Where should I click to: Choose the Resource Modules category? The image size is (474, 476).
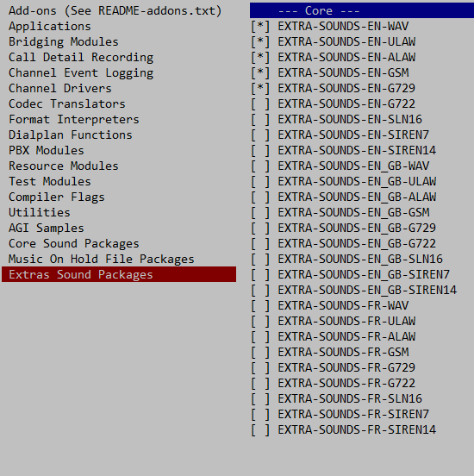64,166
